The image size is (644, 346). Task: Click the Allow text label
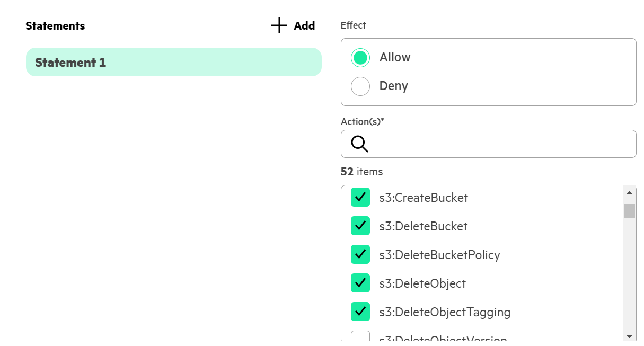(395, 57)
